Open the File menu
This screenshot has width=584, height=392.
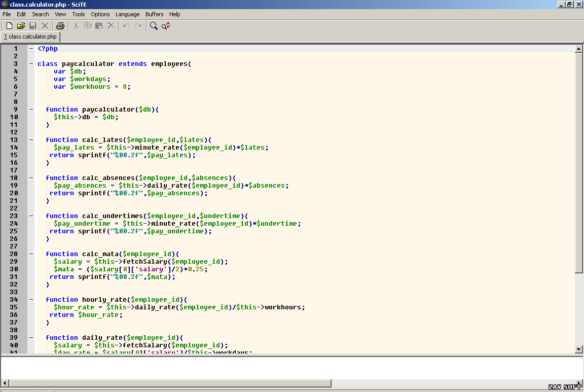pos(7,14)
